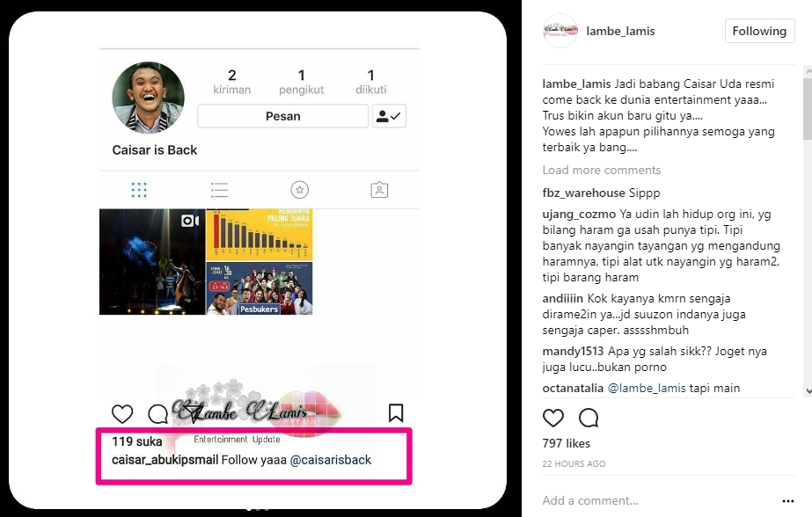Tap the bookmark icon in the screenshot
Image resolution: width=812 pixels, height=517 pixels.
pyautogui.click(x=396, y=413)
